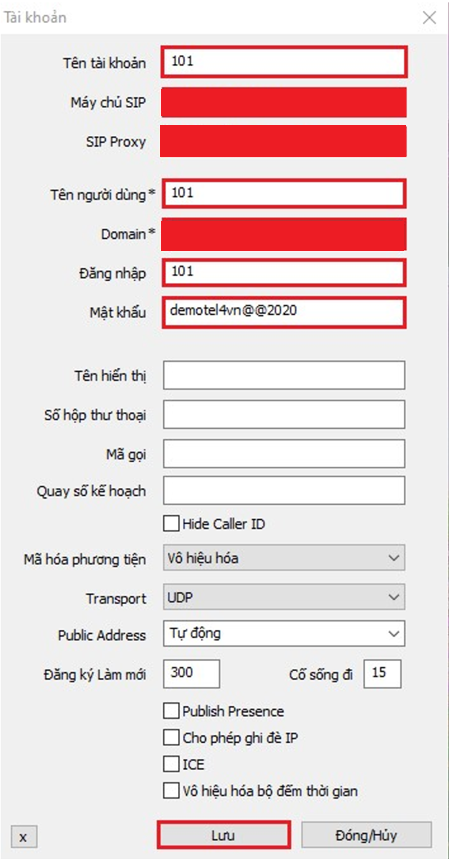Toggle the Cho phép ghi đè IP checkbox
Viewport: 449px width, 859px height.
[171, 737]
